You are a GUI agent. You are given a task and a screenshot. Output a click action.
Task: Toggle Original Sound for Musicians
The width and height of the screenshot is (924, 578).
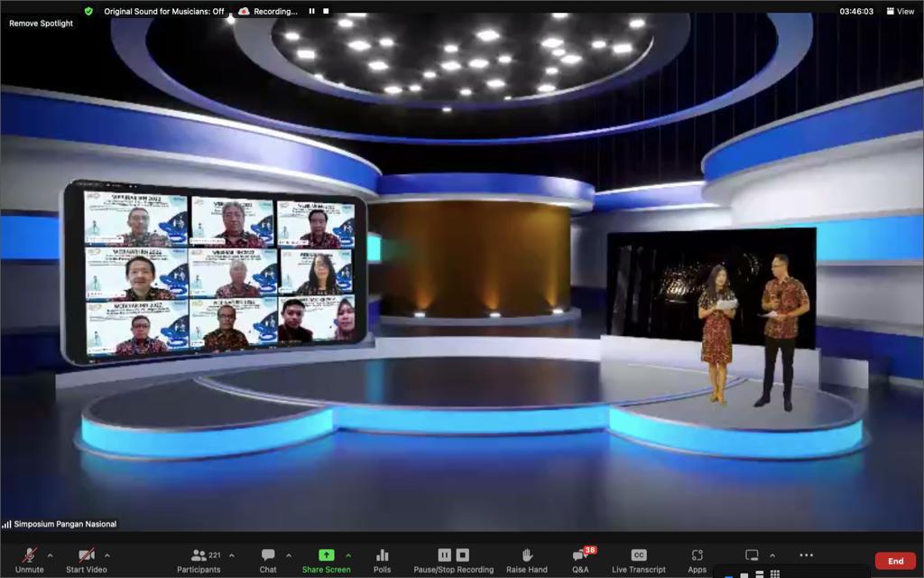coord(163,12)
